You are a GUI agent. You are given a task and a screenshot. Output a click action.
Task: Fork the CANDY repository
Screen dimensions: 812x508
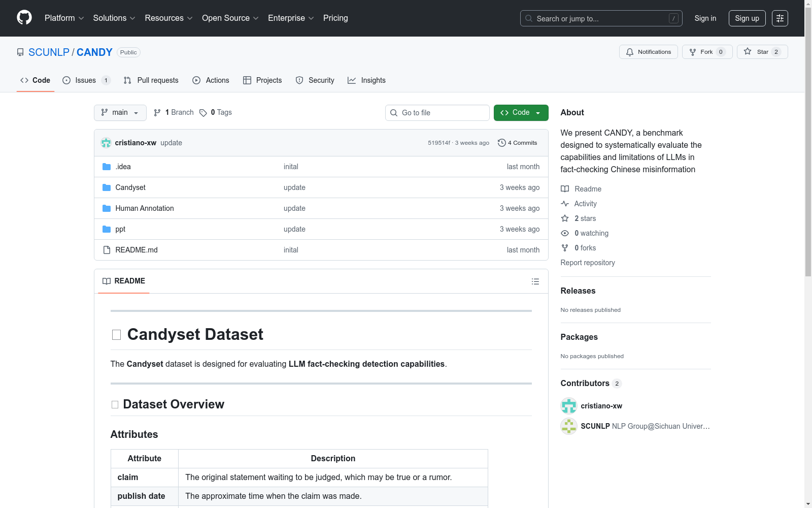click(x=707, y=52)
